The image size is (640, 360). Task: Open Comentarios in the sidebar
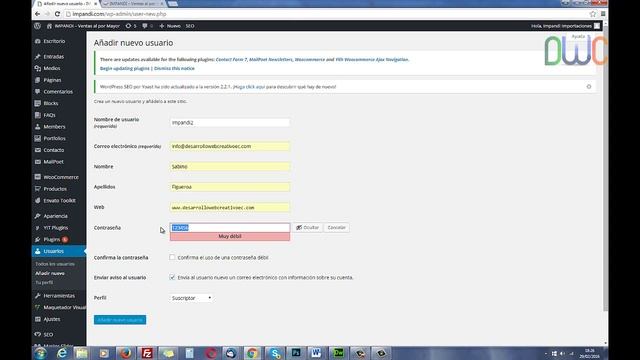(x=59, y=92)
